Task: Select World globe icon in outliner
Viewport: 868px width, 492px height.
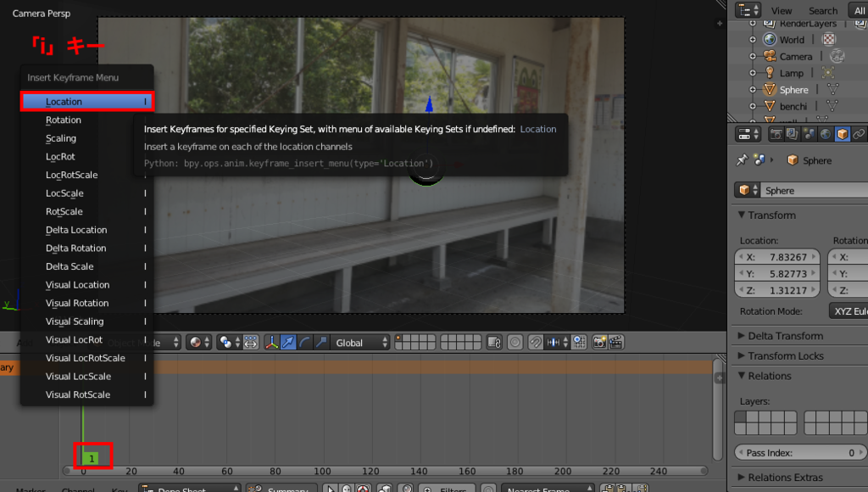Action: tap(770, 39)
